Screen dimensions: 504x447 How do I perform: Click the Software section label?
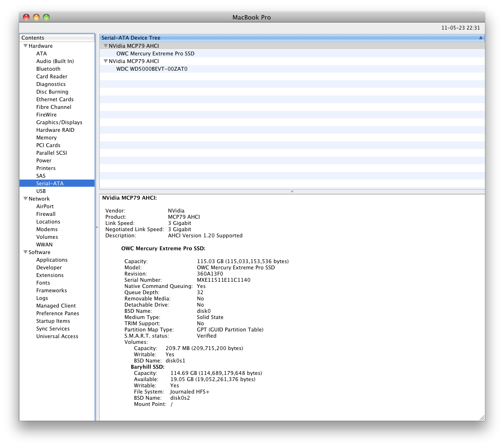pos(39,252)
